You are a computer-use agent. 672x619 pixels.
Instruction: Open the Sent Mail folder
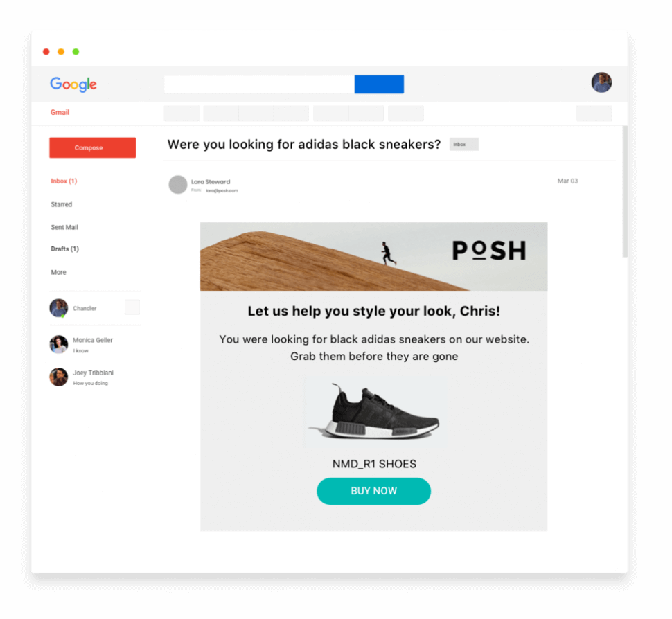[x=64, y=228]
